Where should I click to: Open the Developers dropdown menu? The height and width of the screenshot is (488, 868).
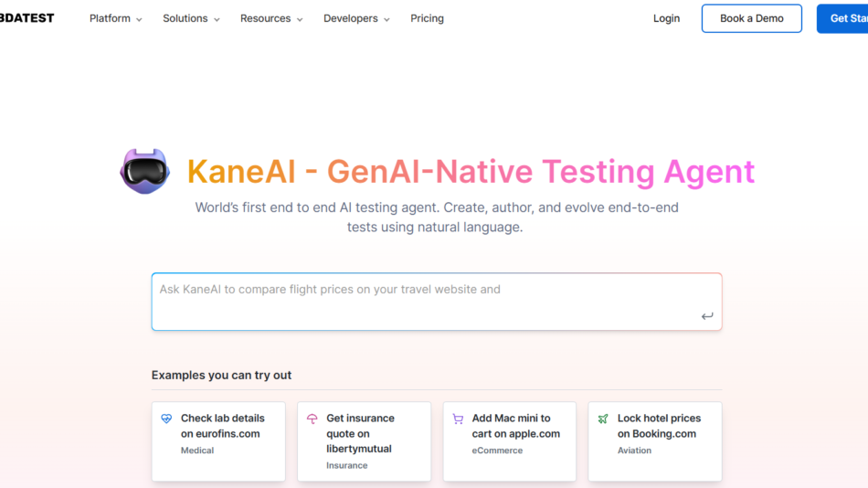356,18
